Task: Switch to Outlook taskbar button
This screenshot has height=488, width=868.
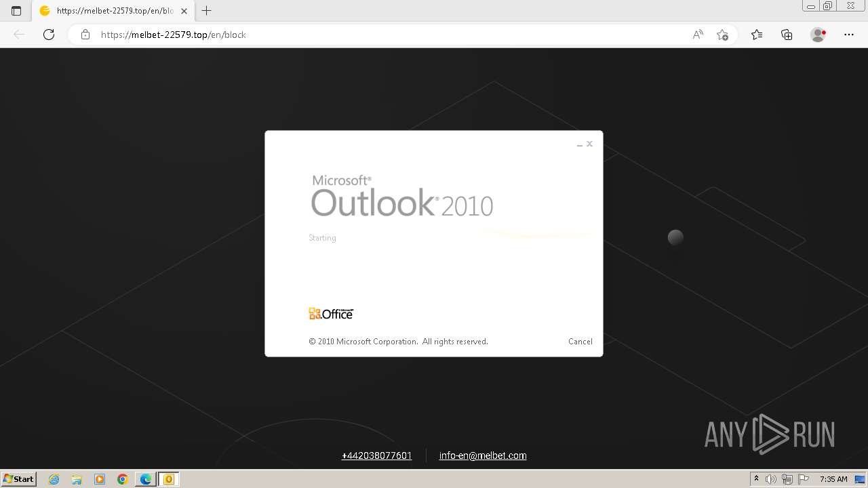Action: point(169,479)
